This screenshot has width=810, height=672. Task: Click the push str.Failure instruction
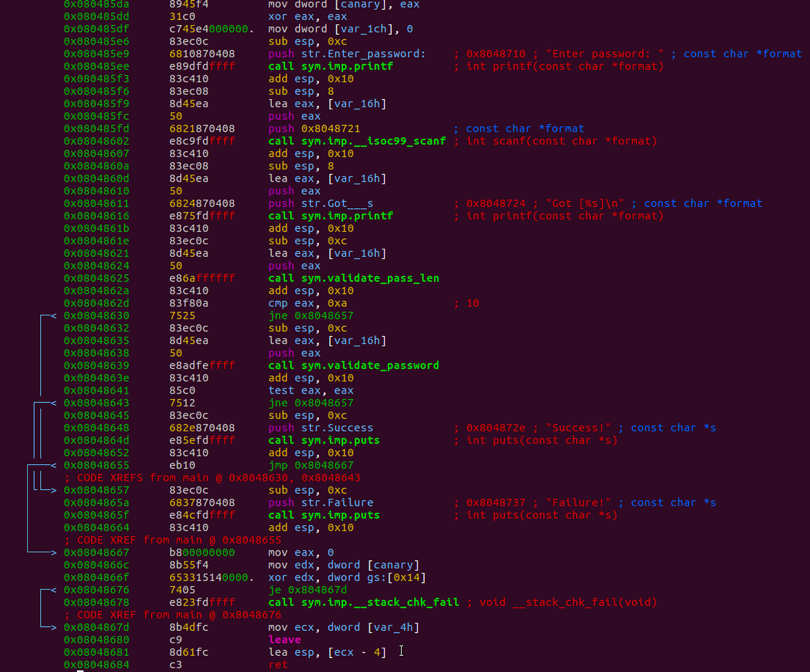tap(321, 503)
